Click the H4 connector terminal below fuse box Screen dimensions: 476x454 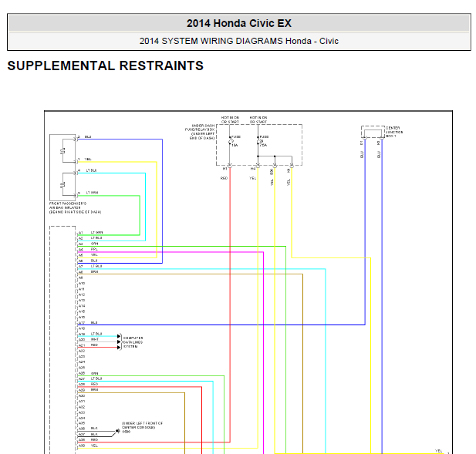(x=258, y=166)
